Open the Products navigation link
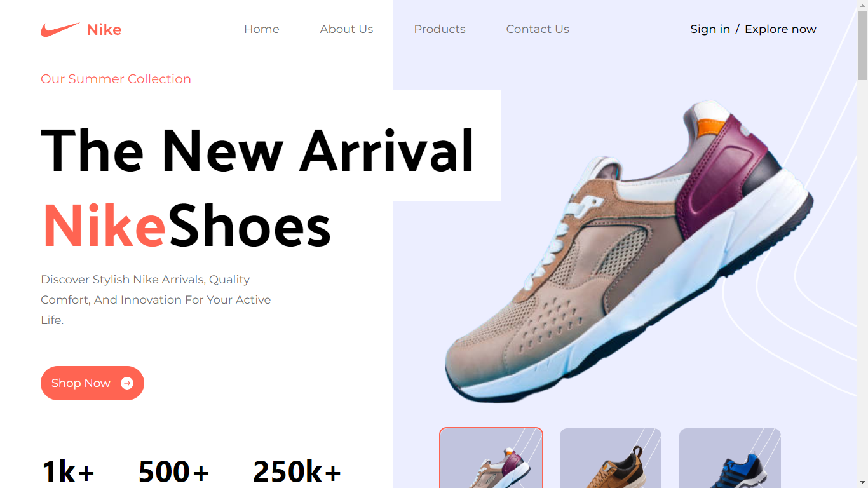This screenshot has height=488, width=868. pyautogui.click(x=440, y=29)
